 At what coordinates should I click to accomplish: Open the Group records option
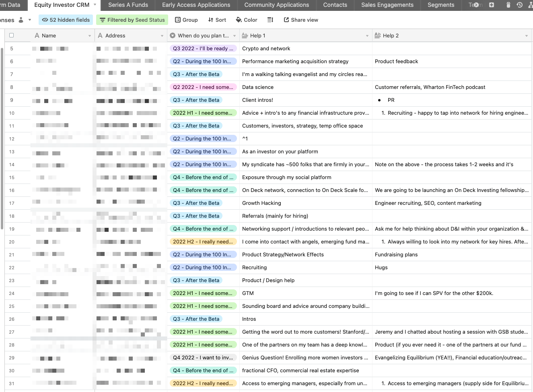(x=186, y=20)
